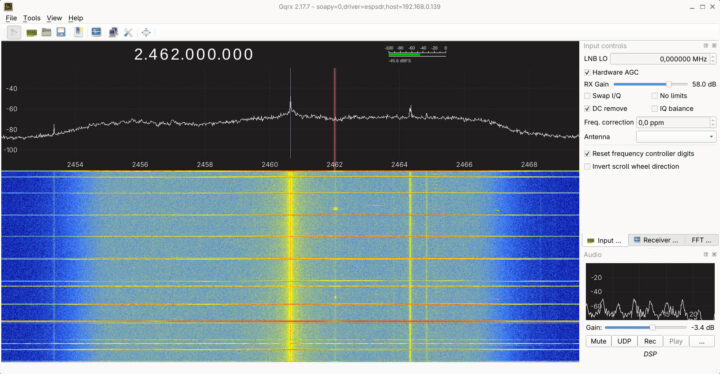Click the RX Gain slider
Viewport: 720px width, 374px height.
650,84
